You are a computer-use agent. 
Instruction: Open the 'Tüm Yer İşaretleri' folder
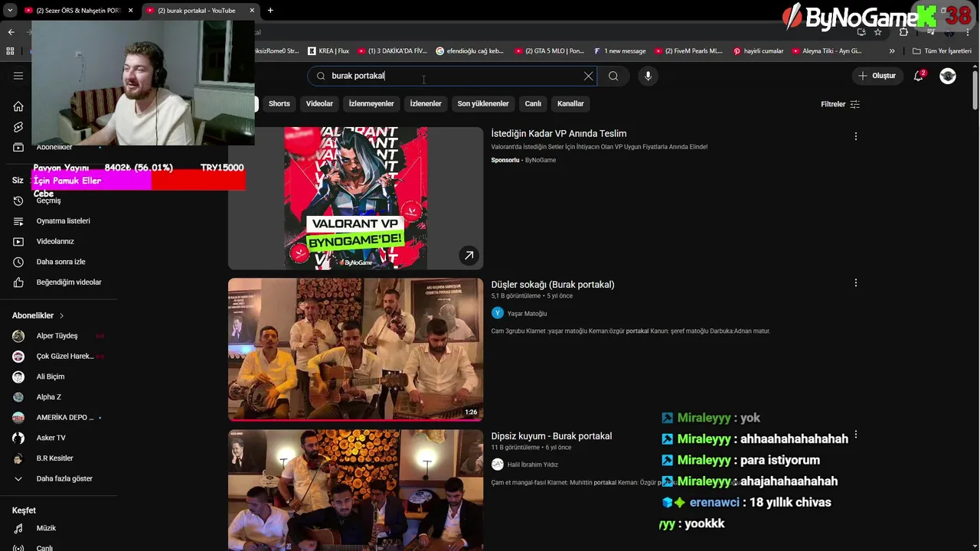click(942, 51)
